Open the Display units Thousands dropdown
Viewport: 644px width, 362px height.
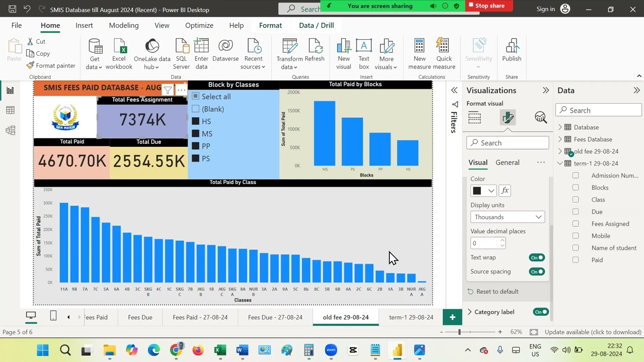pos(508,217)
